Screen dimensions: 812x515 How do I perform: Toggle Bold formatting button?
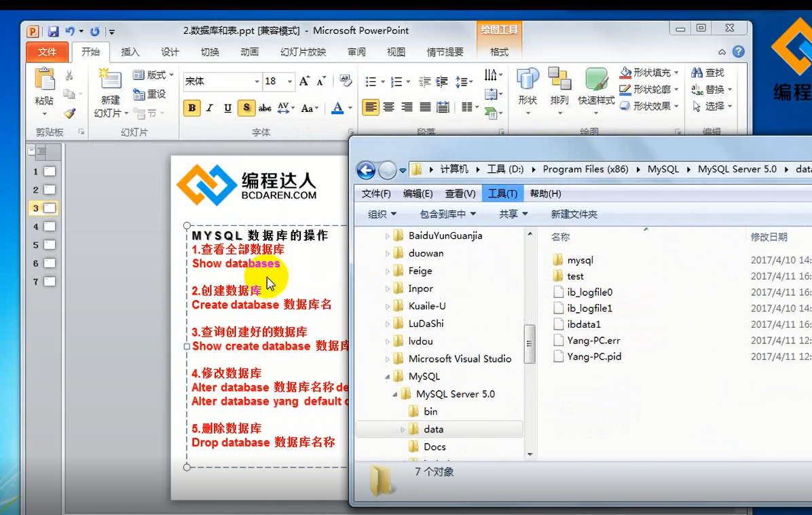[x=191, y=108]
